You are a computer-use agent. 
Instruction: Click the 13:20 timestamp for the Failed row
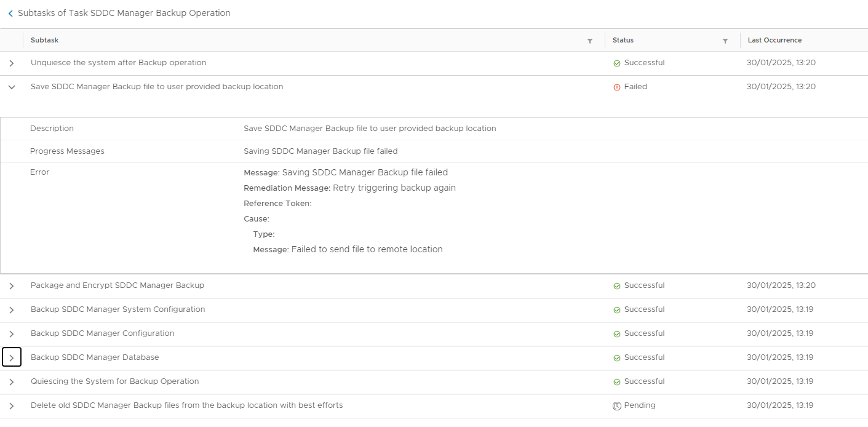pos(781,87)
